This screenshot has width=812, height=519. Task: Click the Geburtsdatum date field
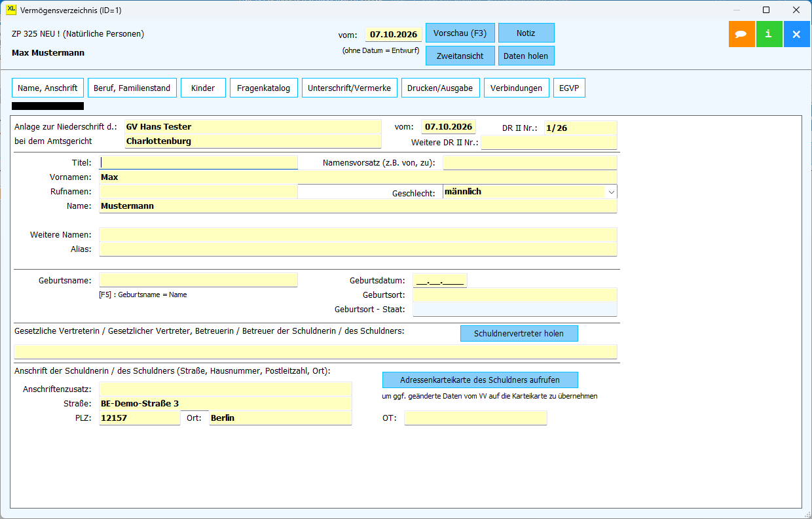click(440, 280)
